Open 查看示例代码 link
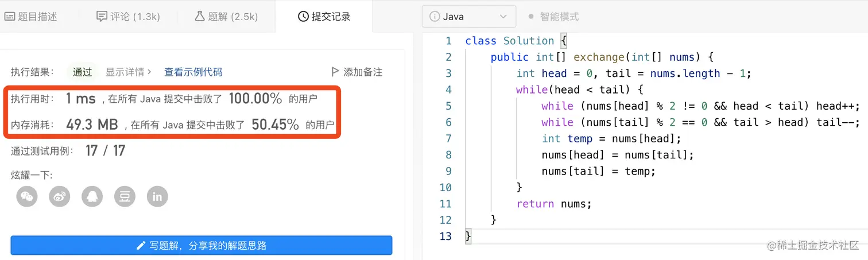The width and height of the screenshot is (868, 260). (x=193, y=72)
